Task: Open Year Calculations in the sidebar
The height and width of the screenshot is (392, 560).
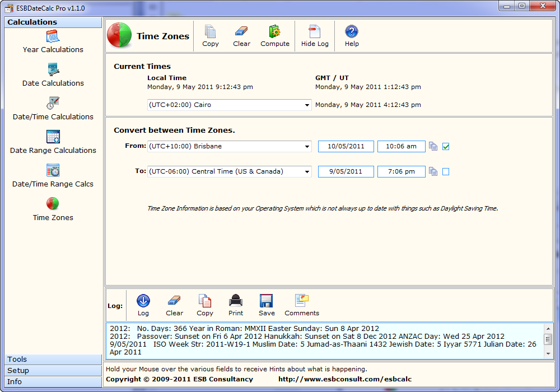Action: [x=53, y=42]
